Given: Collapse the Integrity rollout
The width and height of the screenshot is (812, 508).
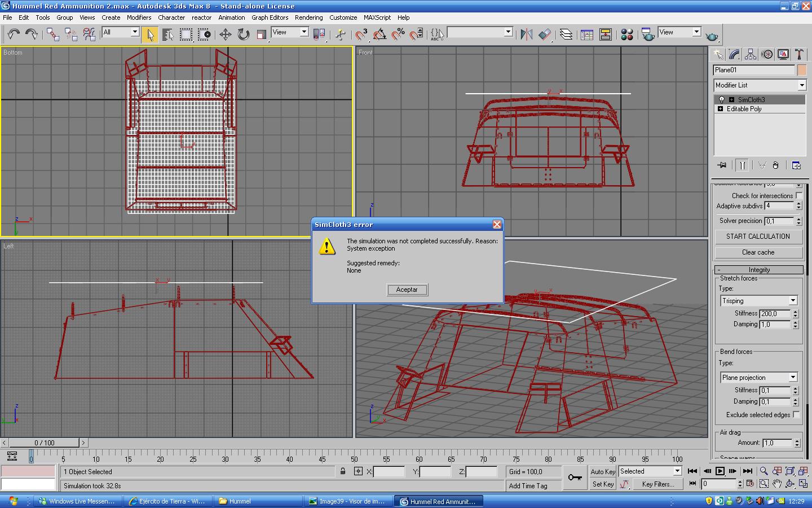Looking at the screenshot, I should [x=759, y=270].
